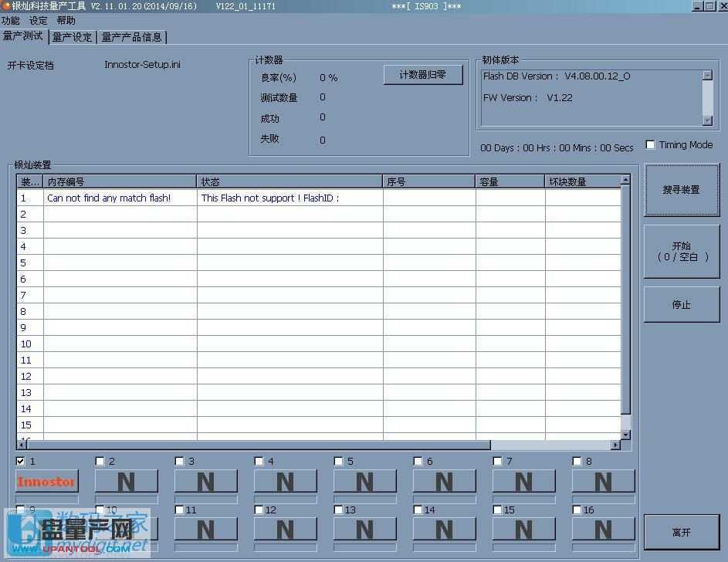Click the 搜寻装置 button
Image resolution: width=728 pixels, height=562 pixels.
pyautogui.click(x=681, y=190)
